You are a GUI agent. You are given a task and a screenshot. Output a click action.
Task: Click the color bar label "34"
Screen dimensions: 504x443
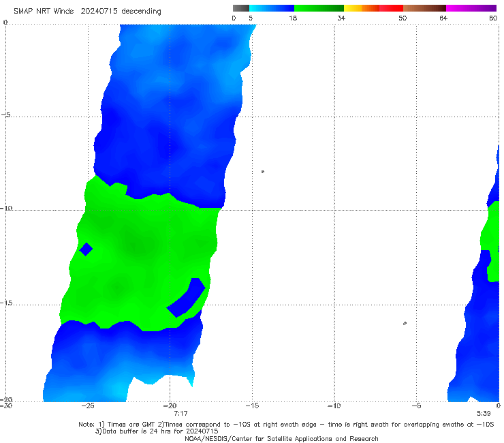pos(341,18)
